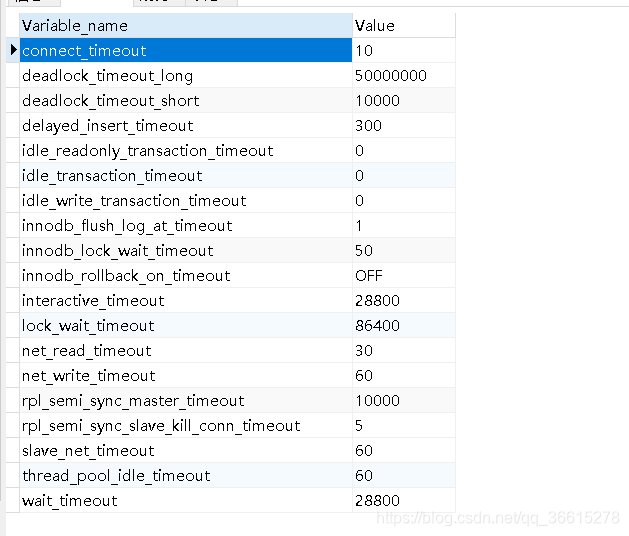The height and width of the screenshot is (536, 629).
Task: Select the connect_timeout row name cell
Action: [x=186, y=51]
